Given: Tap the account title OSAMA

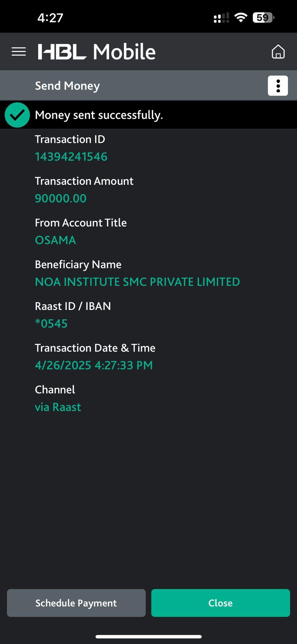Looking at the screenshot, I should click(55, 240).
